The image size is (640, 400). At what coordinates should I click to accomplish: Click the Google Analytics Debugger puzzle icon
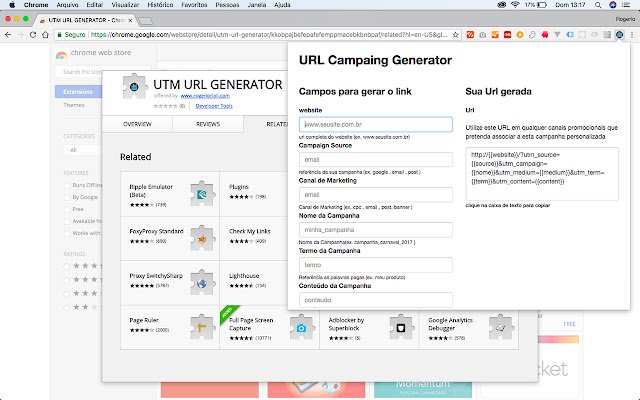pyautogui.click(x=500, y=327)
